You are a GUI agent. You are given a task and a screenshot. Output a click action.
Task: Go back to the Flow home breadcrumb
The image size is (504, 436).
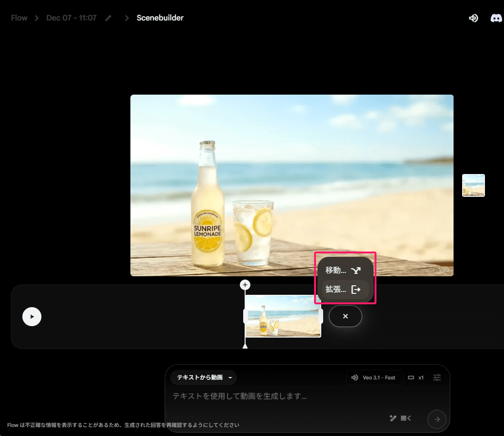(19, 18)
